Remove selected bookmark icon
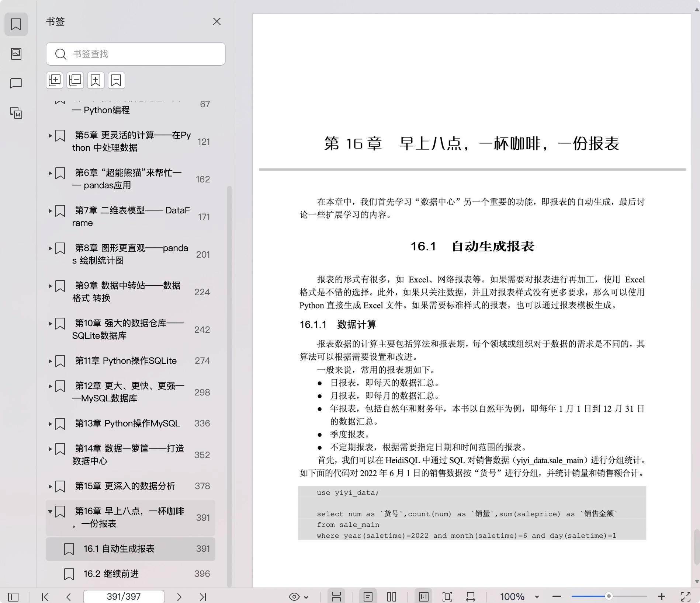The image size is (700, 603). click(x=117, y=80)
